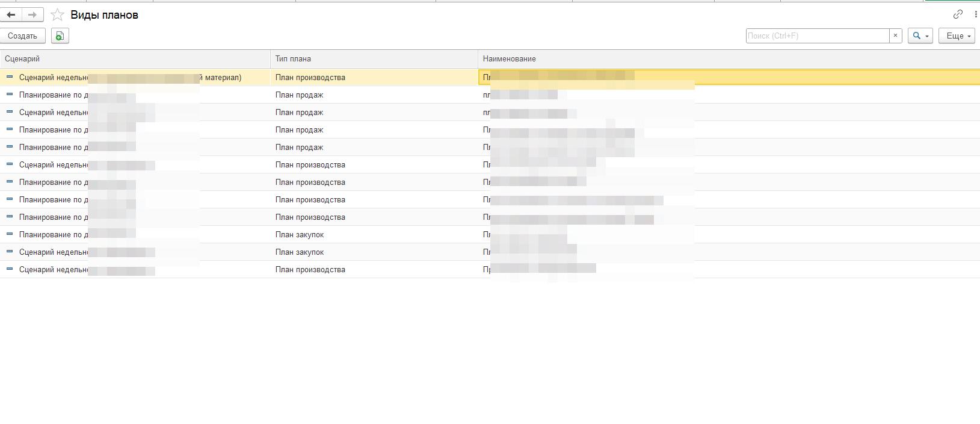Select the first План продаж row
This screenshot has width=980, height=424.
[x=299, y=95]
